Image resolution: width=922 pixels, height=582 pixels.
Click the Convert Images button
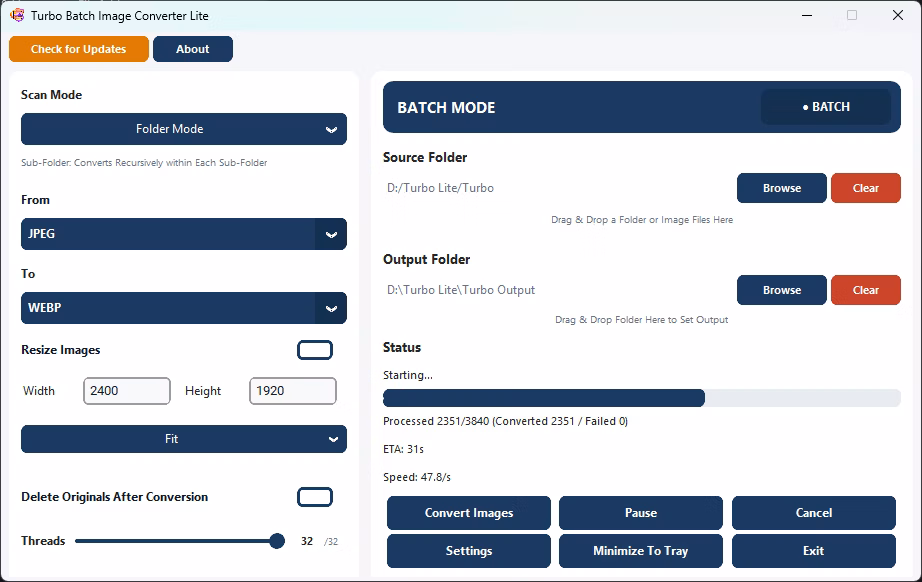pyautogui.click(x=469, y=513)
